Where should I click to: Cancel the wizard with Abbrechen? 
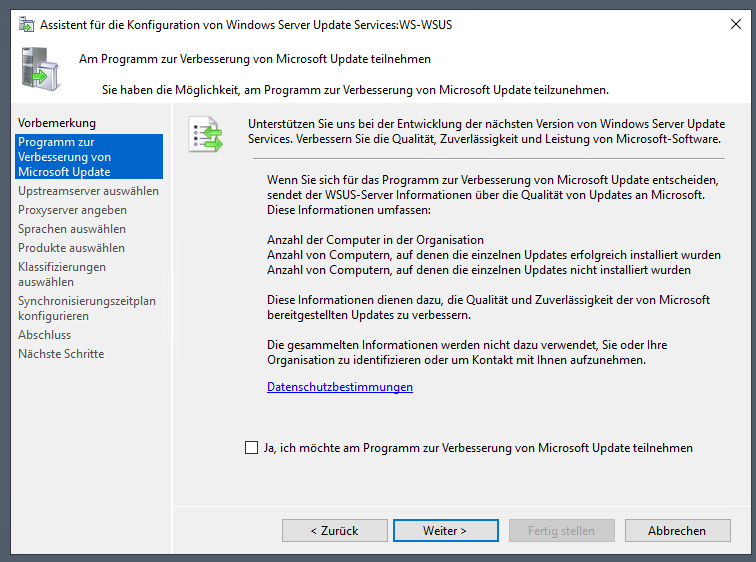click(x=677, y=531)
